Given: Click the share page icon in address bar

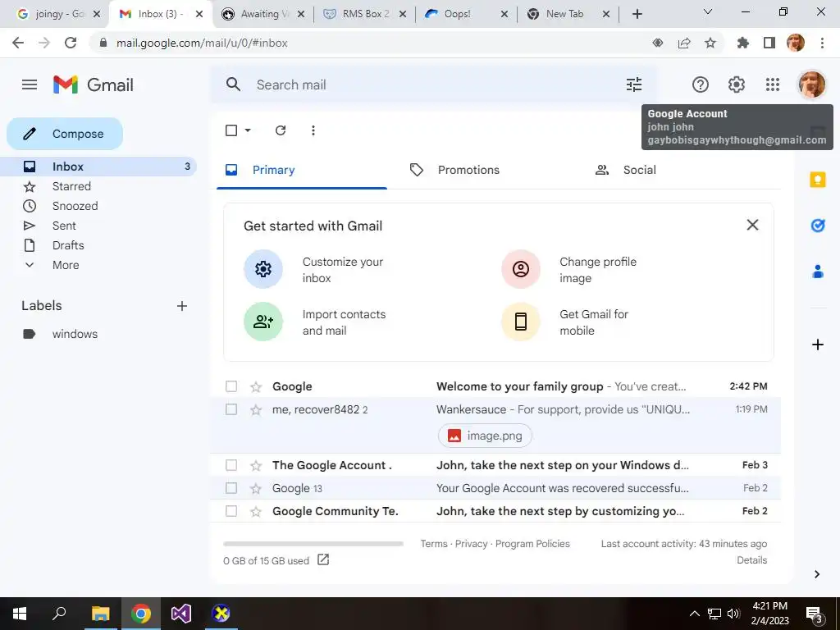Looking at the screenshot, I should (x=684, y=43).
